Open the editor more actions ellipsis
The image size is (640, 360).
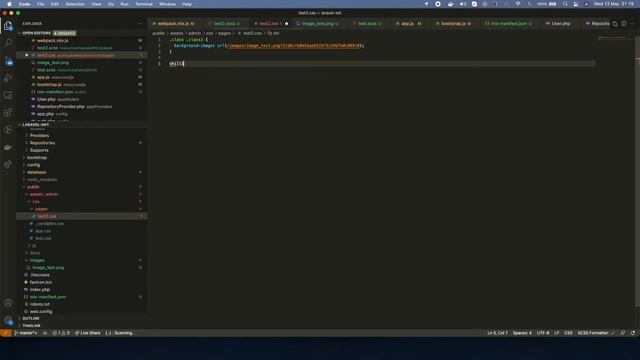(632, 24)
